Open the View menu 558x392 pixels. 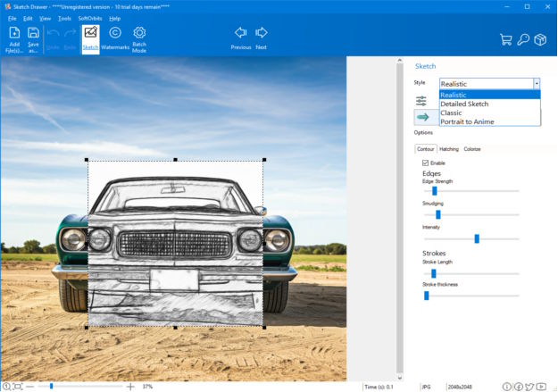point(46,18)
